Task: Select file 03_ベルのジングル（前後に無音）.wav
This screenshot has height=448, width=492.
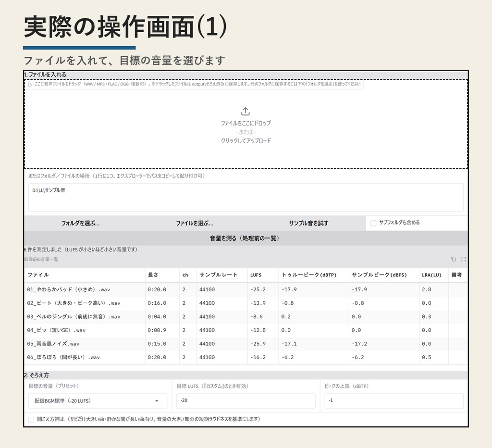Action: point(74,316)
